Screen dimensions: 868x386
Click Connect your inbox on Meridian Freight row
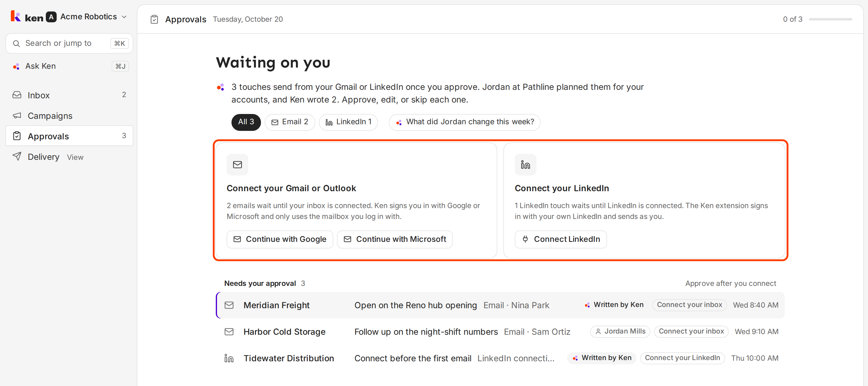[690, 305]
